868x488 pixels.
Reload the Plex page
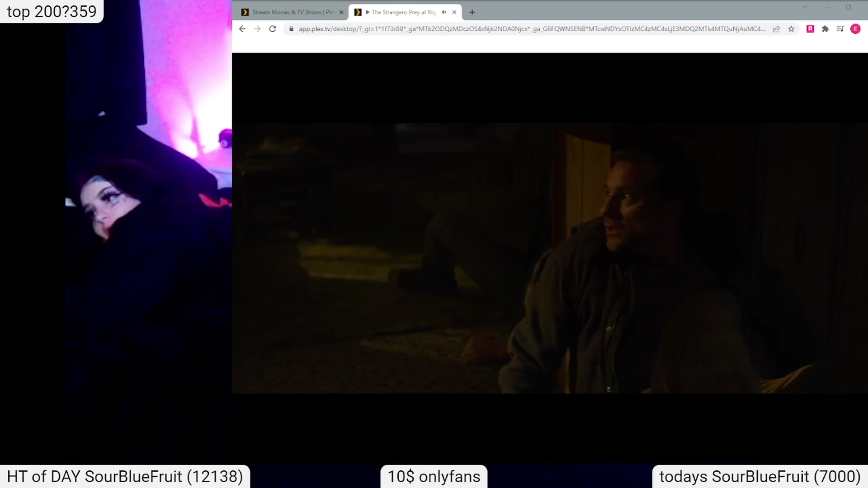[x=273, y=29]
